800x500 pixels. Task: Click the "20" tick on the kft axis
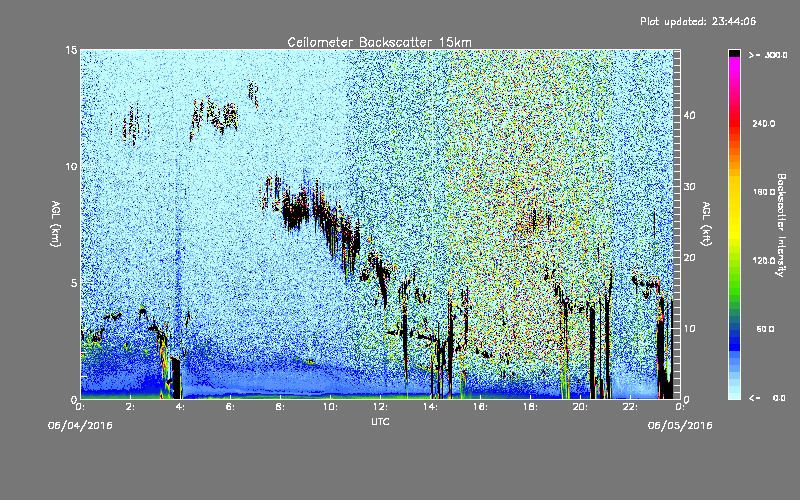(x=689, y=257)
